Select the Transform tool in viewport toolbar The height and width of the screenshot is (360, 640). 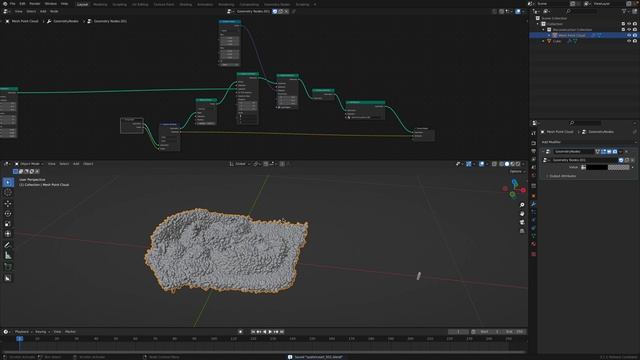pyautogui.click(x=8, y=234)
